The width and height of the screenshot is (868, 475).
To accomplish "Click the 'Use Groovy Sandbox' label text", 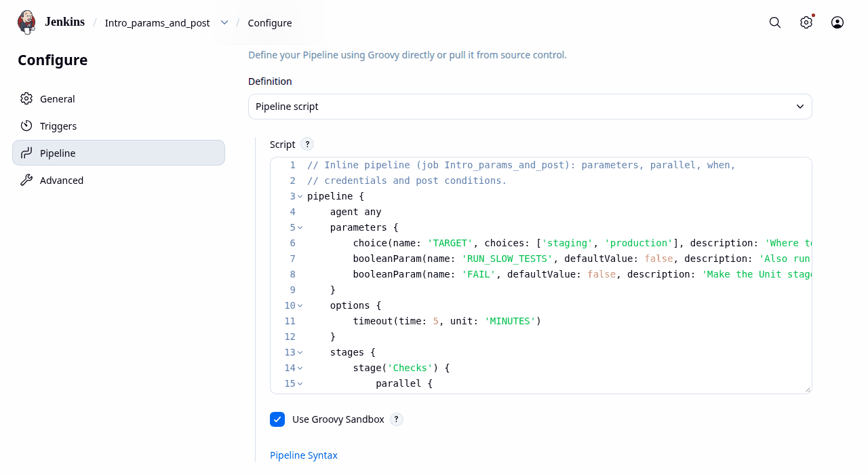I will (x=338, y=419).
